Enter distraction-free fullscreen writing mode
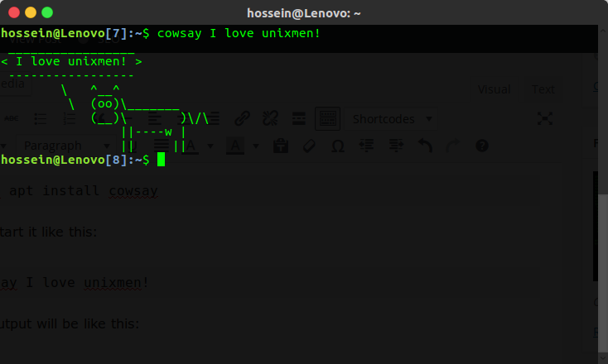608x364 pixels. (545, 118)
